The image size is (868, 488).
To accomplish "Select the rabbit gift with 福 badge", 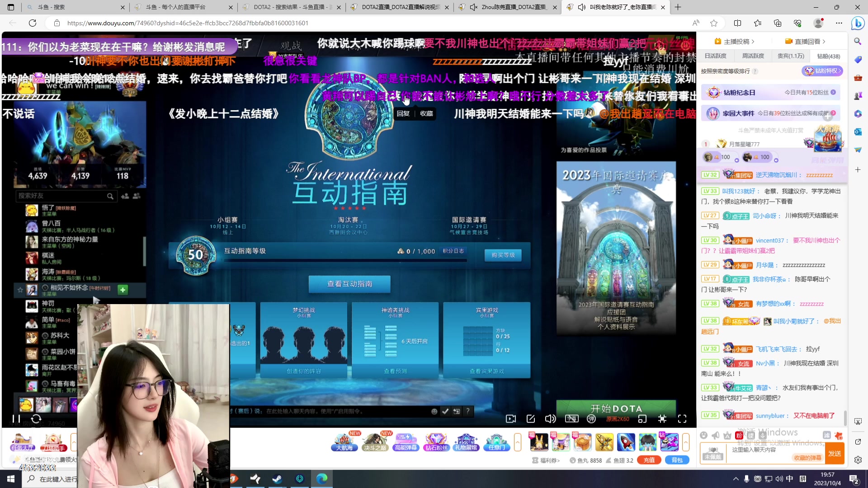I will pyautogui.click(x=539, y=442).
